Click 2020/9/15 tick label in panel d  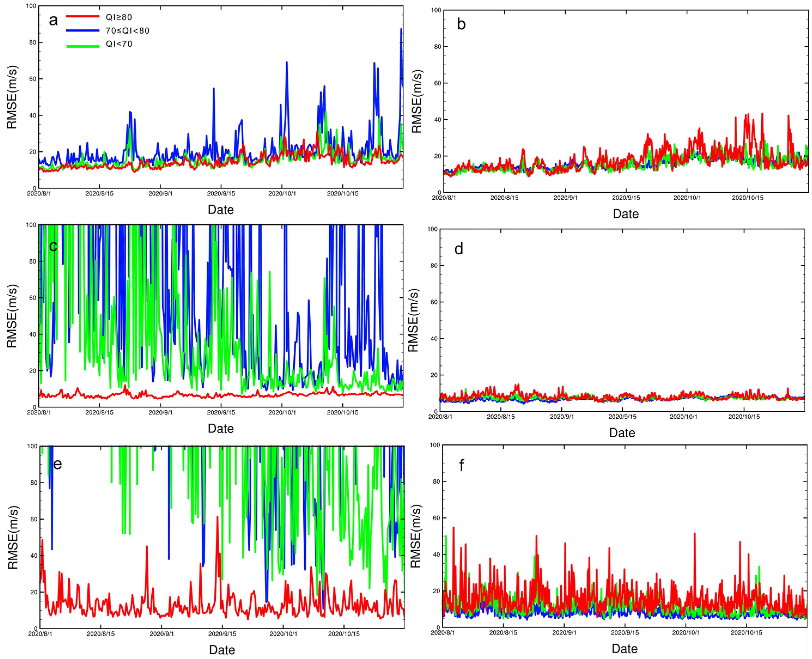[x=622, y=417]
